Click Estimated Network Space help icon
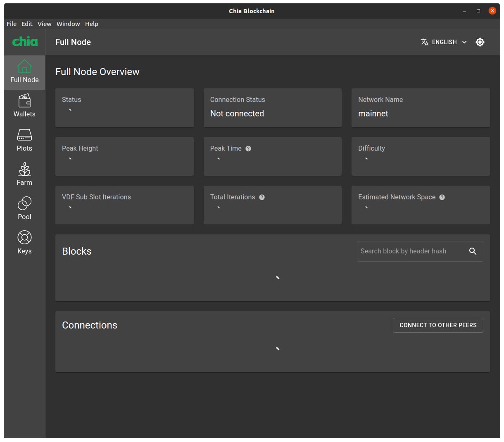 point(442,197)
